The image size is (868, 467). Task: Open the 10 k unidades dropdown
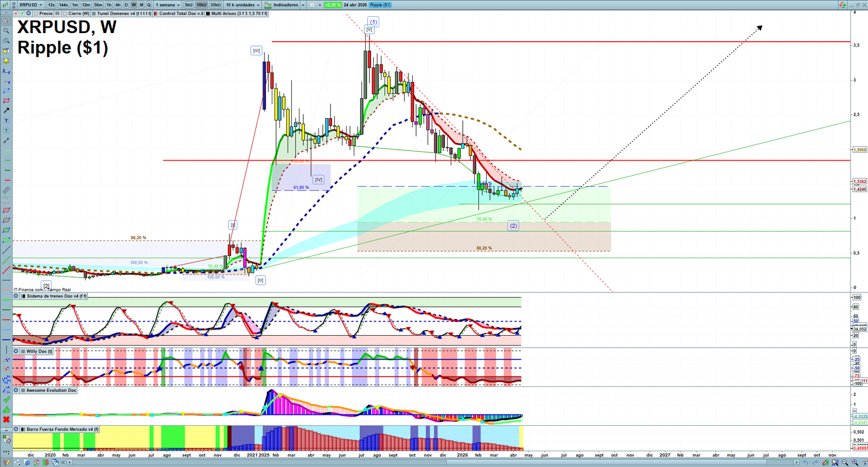pos(242,5)
